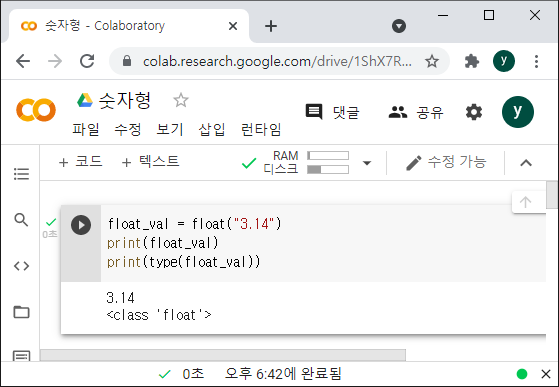Open the 보기 menu

170,129
